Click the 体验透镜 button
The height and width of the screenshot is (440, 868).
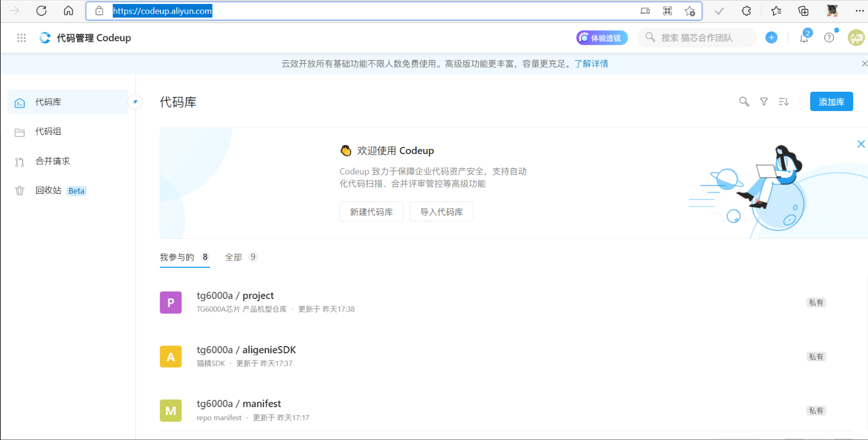click(602, 38)
